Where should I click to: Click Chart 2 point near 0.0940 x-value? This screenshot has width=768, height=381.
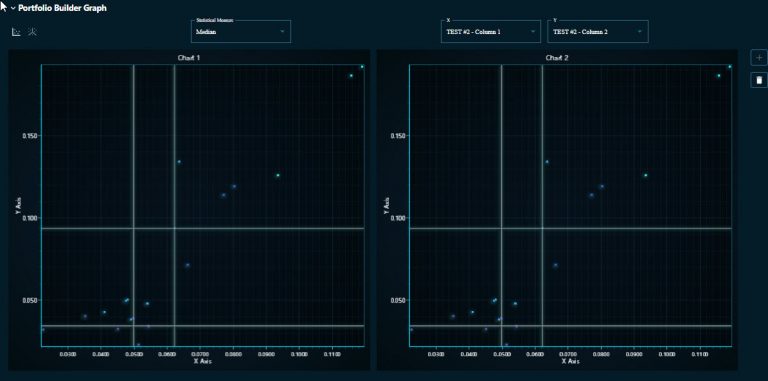coord(646,175)
